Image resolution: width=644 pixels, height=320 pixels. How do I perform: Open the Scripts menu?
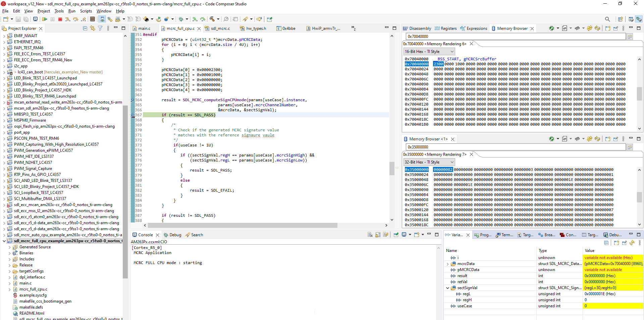tap(86, 11)
